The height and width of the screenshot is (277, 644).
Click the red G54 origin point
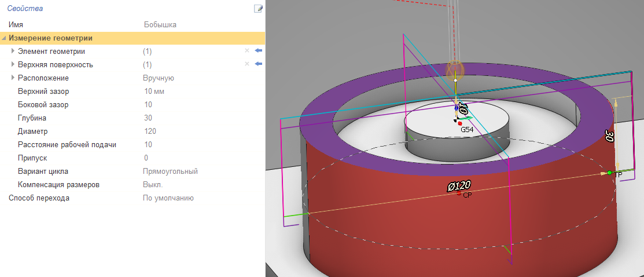tap(460, 123)
